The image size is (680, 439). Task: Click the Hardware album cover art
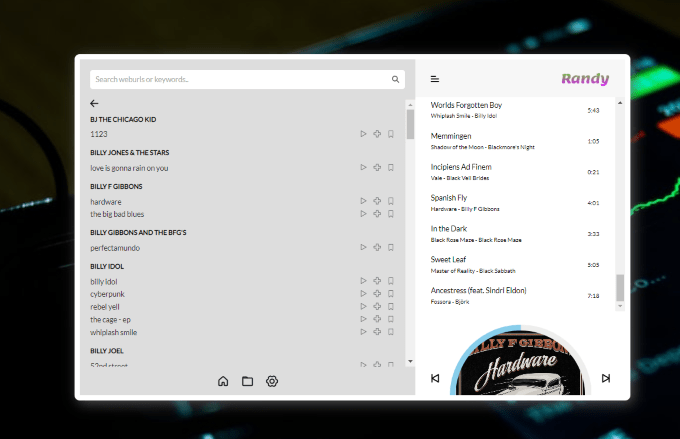[x=520, y=364]
